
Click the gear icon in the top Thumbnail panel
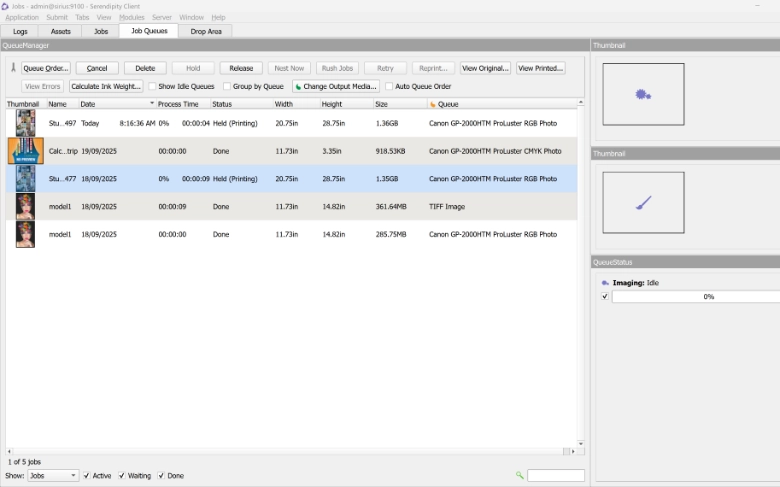[x=643, y=95]
